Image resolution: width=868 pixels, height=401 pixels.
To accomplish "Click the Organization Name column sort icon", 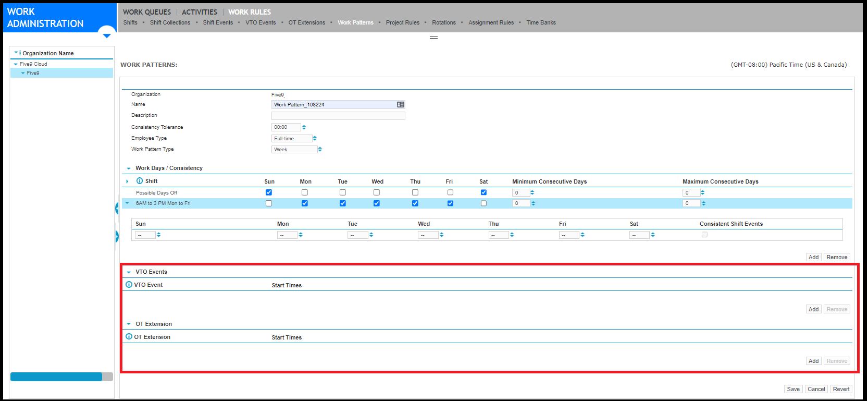I will click(17, 53).
